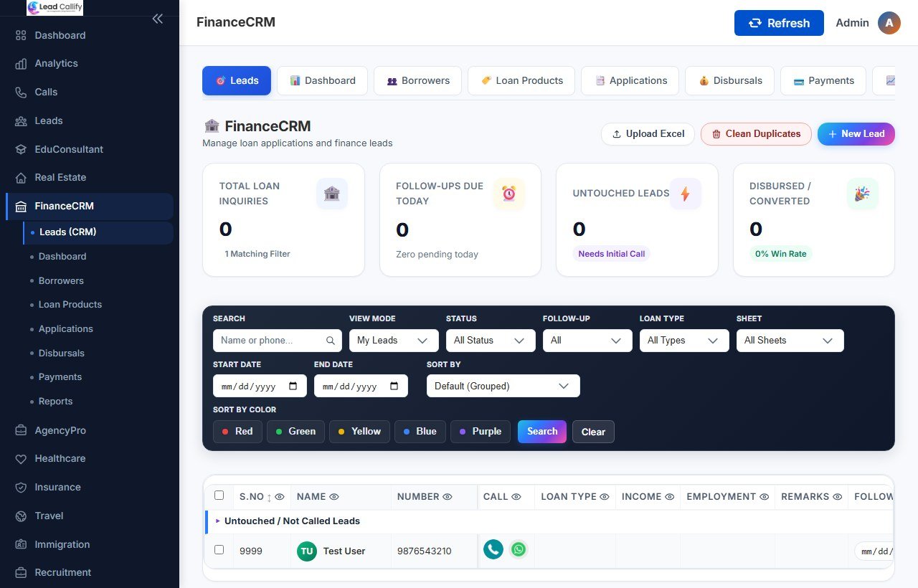This screenshot has width=918, height=588.
Task: Click the Upload Excel button
Action: click(648, 134)
